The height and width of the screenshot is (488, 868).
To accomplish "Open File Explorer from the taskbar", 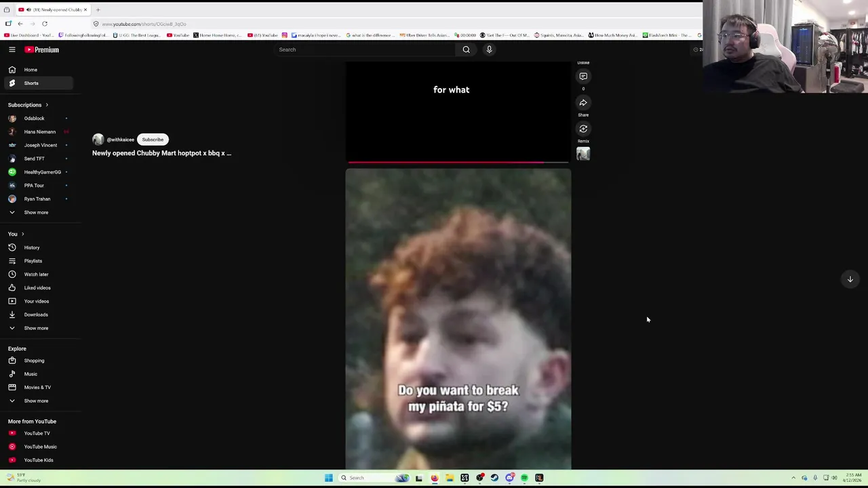I will click(x=449, y=478).
